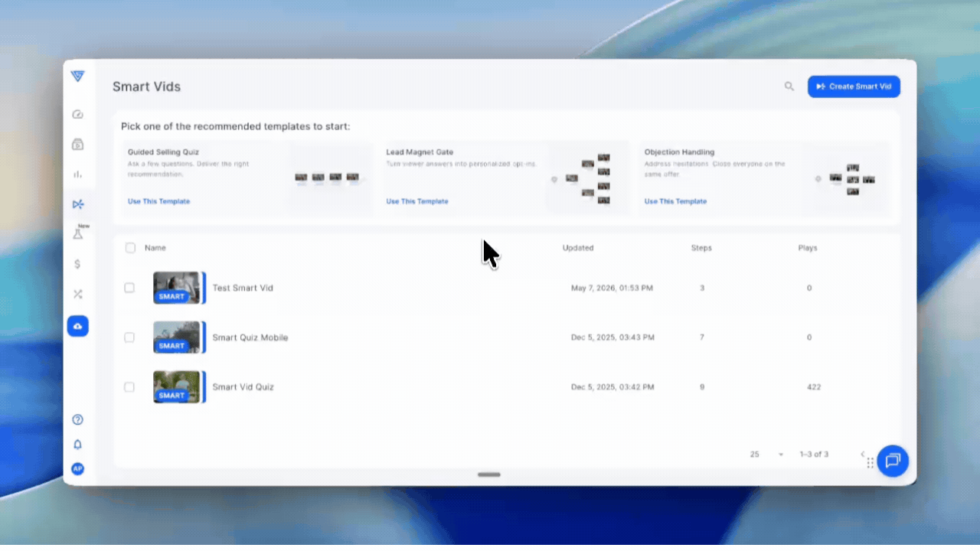The height and width of the screenshot is (551, 980).
Task: Open the rows-per-page dropdown showing 25
Action: point(767,455)
